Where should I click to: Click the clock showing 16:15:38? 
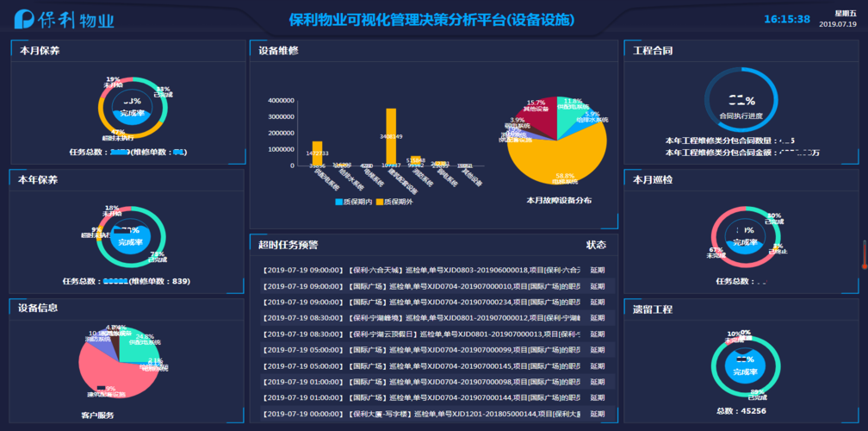pos(787,19)
